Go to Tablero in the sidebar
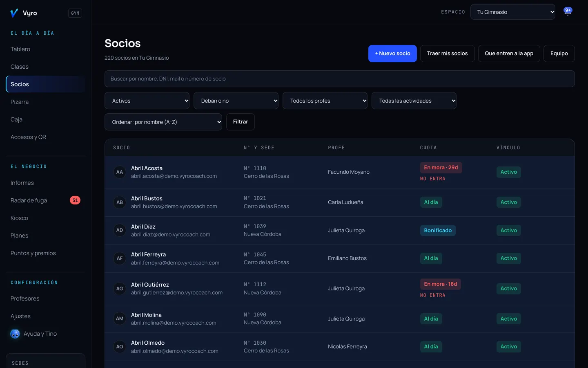The height and width of the screenshot is (368, 588). tap(45, 49)
